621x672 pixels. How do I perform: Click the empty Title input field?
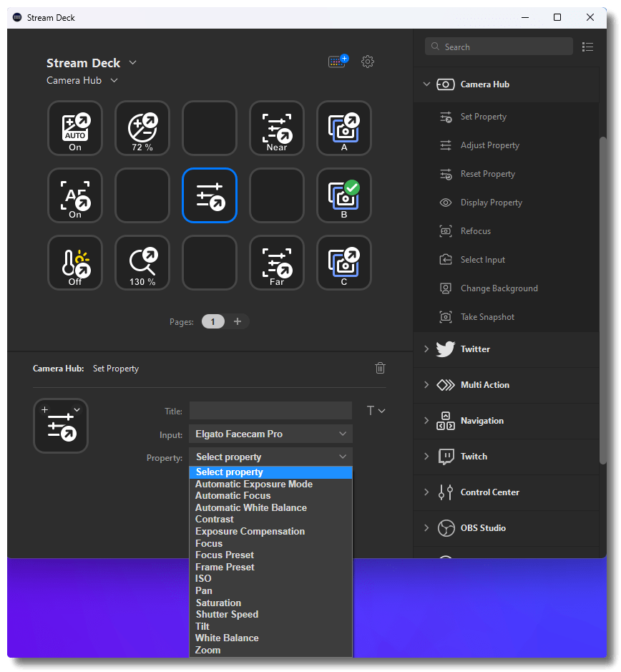click(x=270, y=410)
